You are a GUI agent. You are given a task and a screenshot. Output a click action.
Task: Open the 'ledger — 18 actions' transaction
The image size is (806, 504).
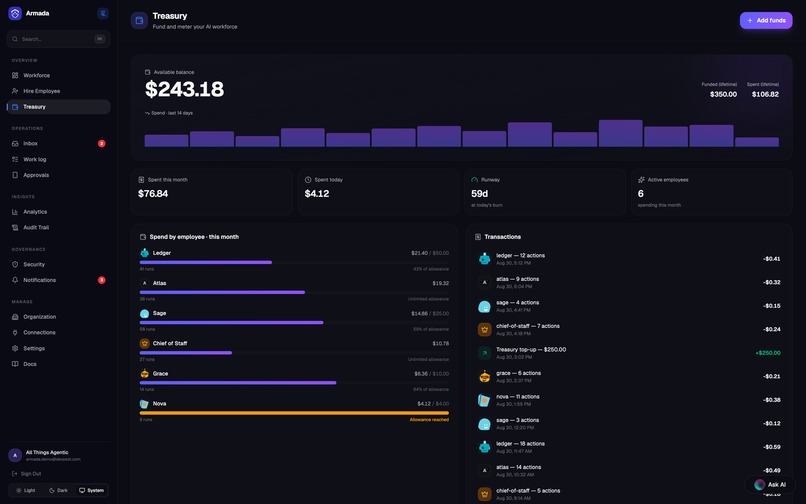click(x=629, y=447)
